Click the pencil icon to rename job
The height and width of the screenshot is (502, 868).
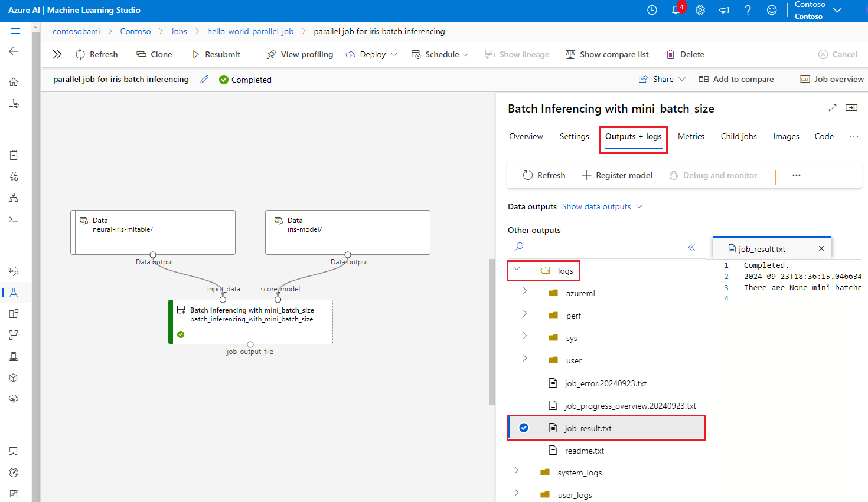pyautogui.click(x=204, y=79)
